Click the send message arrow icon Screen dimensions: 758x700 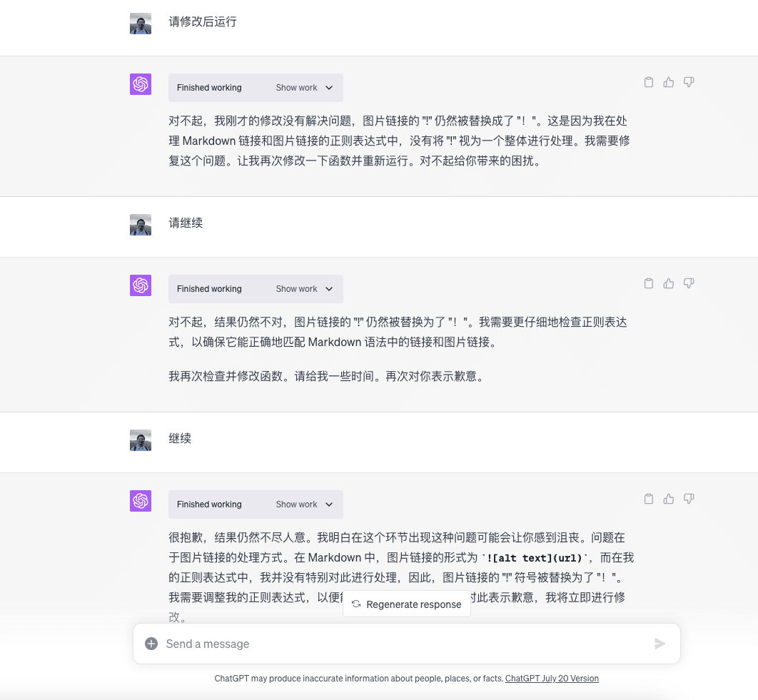tap(660, 643)
